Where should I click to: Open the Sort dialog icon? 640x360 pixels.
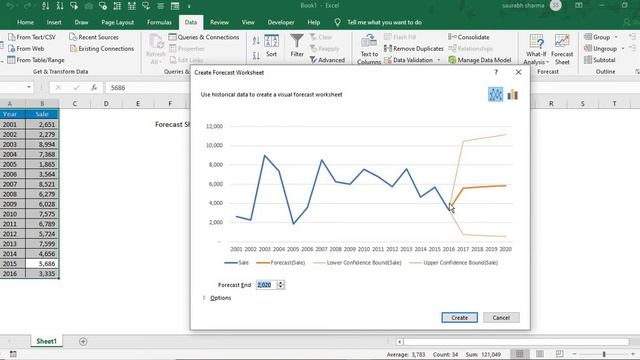pos(271,45)
